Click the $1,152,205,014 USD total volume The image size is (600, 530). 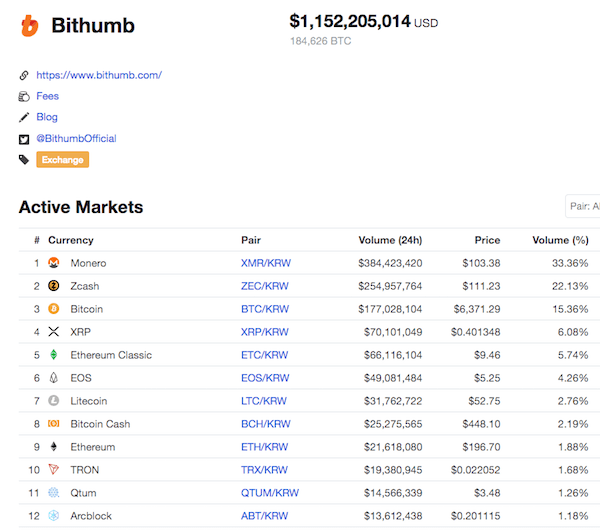click(364, 21)
